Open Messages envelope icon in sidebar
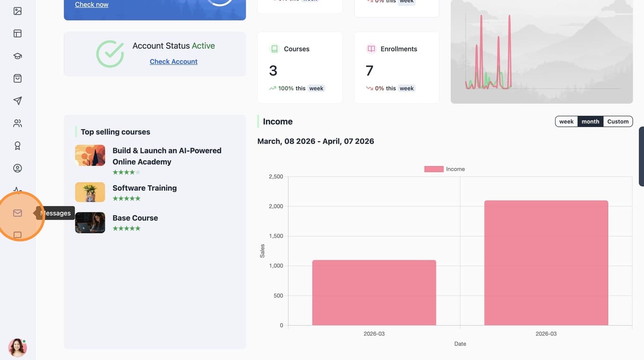644x360 pixels. tap(17, 213)
